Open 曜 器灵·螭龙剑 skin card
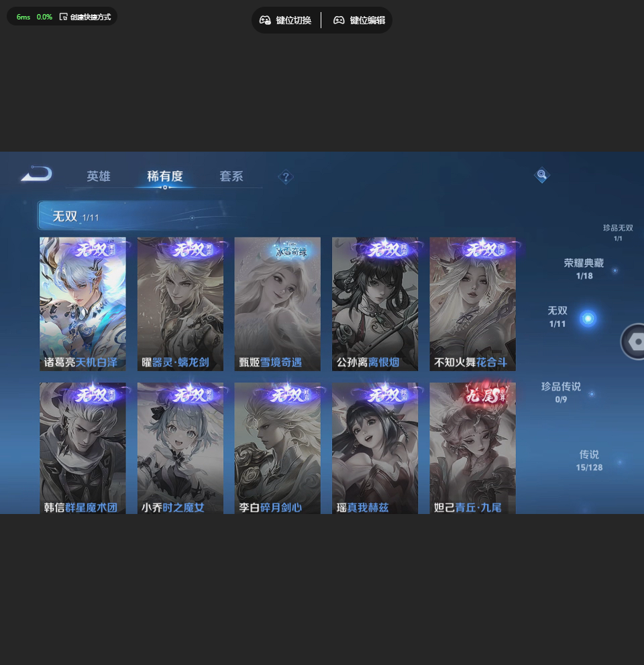 click(x=180, y=304)
